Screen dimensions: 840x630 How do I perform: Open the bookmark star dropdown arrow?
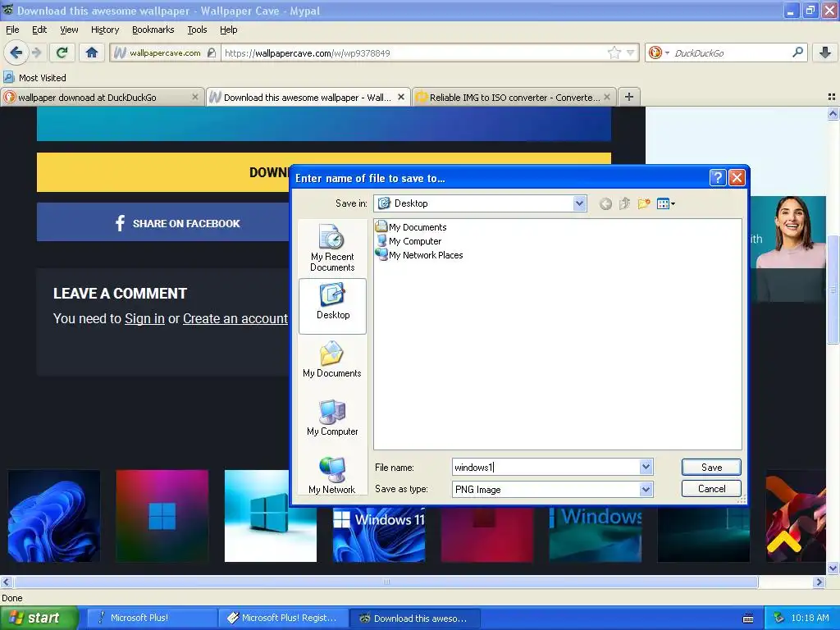[630, 52]
